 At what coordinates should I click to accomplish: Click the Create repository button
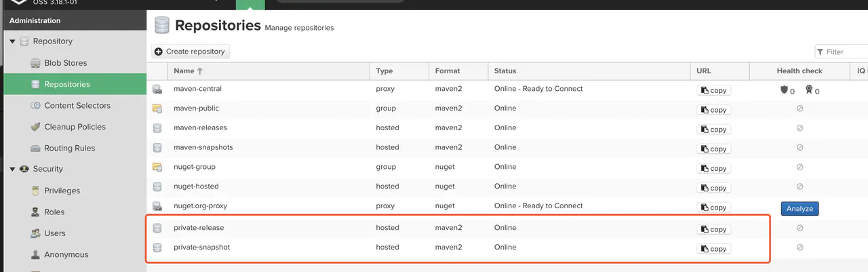click(x=191, y=52)
